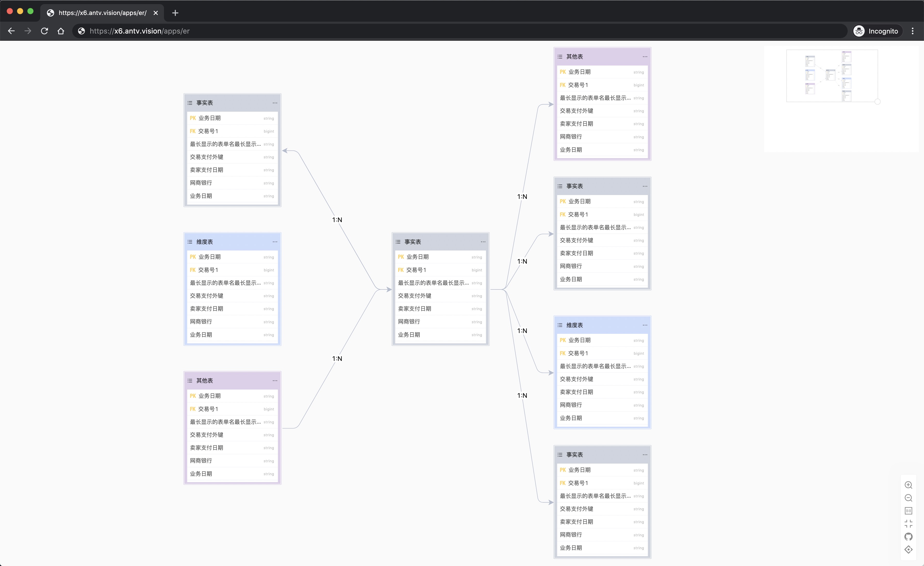
Task: Select the 网商银行 row in the center 事实表
Action: click(x=440, y=322)
